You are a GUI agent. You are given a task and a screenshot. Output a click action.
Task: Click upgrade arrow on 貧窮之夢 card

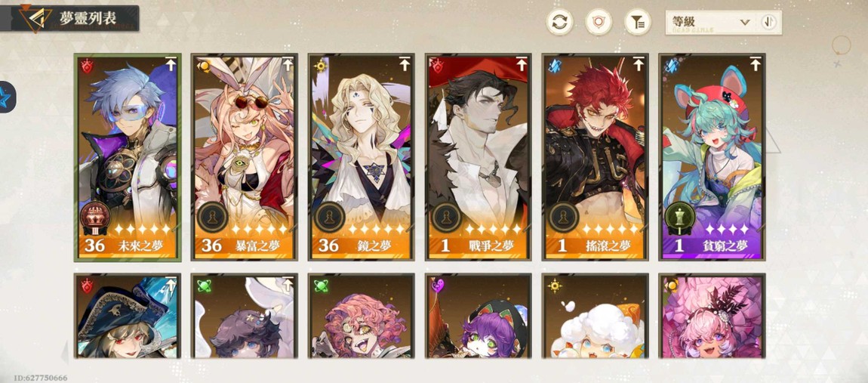755,63
